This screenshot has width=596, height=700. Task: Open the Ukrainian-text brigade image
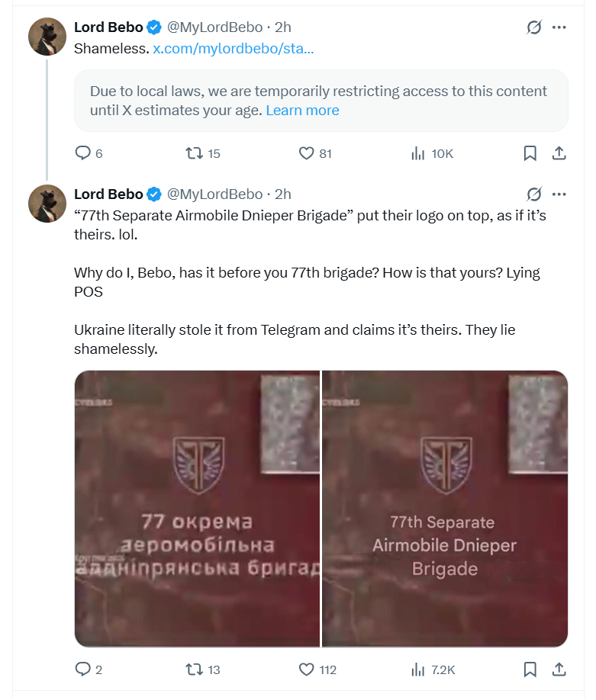(197, 509)
